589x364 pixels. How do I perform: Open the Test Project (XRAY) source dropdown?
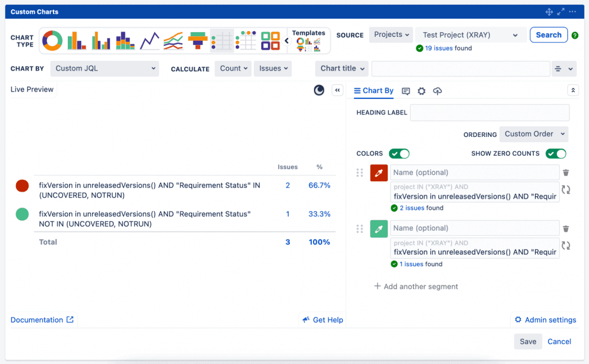click(470, 35)
